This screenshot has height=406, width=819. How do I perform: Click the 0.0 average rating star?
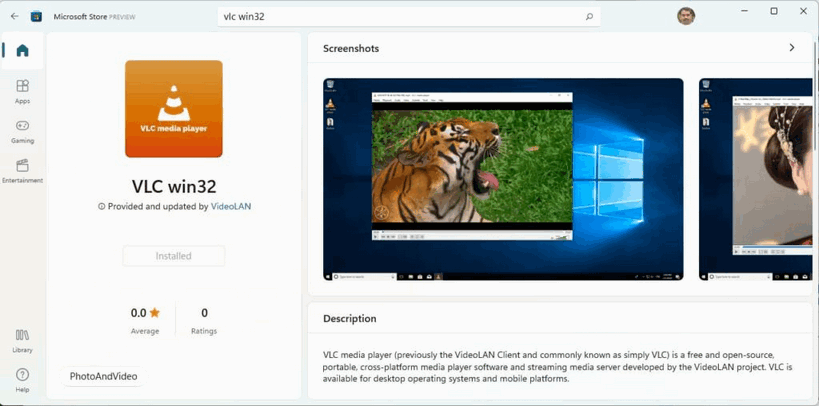click(x=155, y=313)
